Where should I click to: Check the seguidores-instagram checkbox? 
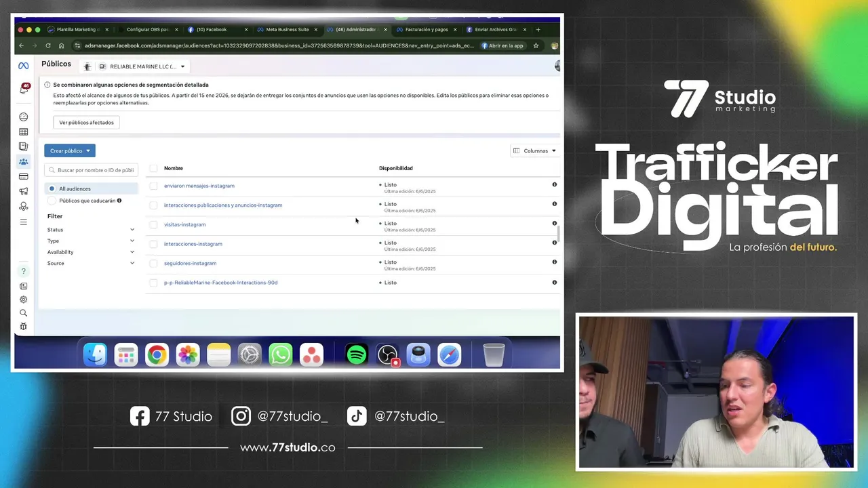(x=153, y=263)
